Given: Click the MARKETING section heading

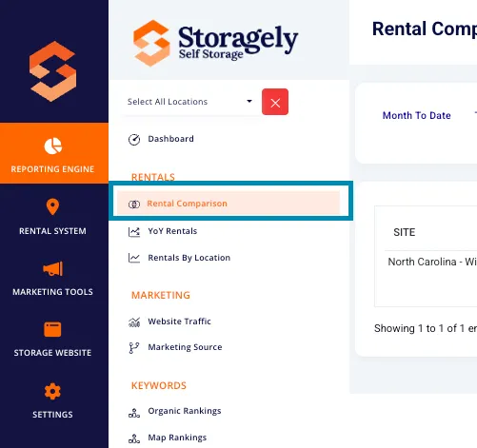Looking at the screenshot, I should [x=161, y=295].
